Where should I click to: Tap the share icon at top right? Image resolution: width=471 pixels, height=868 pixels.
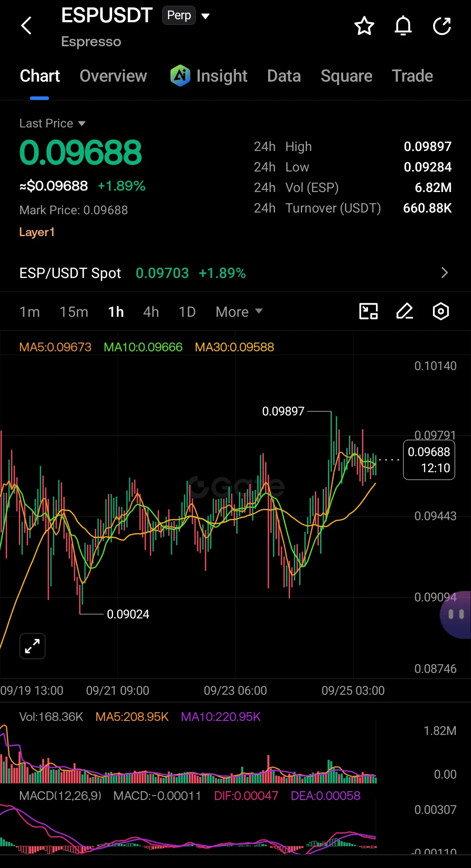442,26
